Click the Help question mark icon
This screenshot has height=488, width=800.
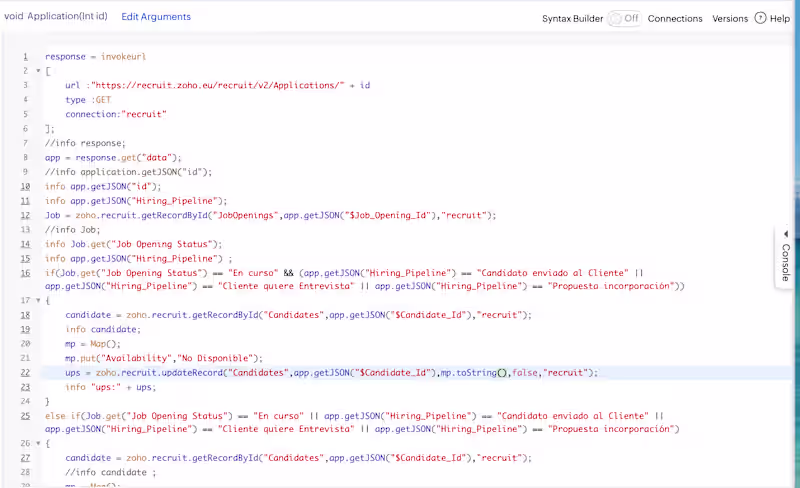tap(760, 18)
